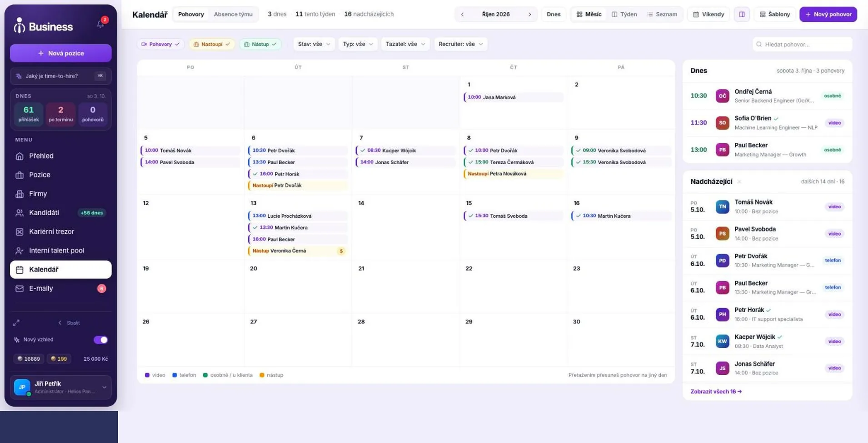Go to previous month arrow

(462, 15)
